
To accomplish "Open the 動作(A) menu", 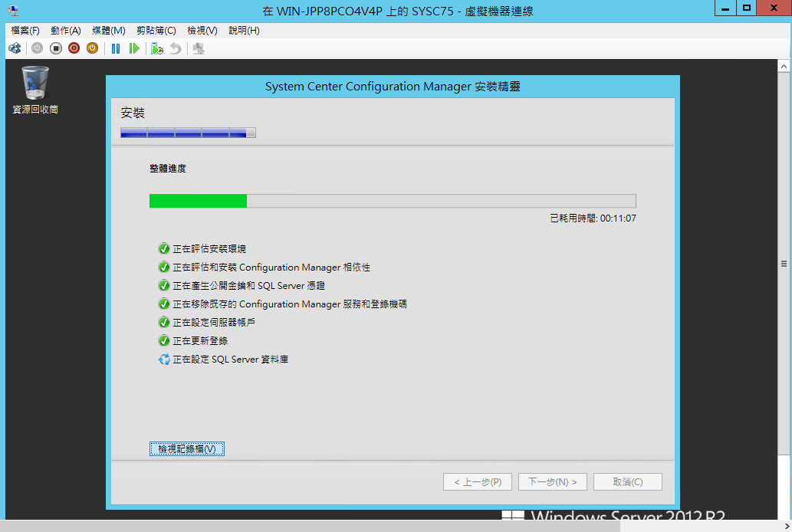I will 66,31.
